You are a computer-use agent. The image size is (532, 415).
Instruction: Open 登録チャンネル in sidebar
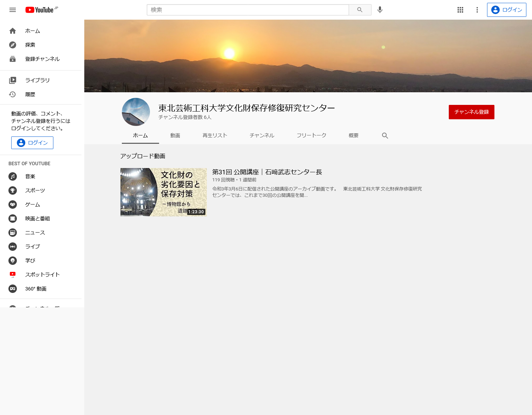(41, 59)
